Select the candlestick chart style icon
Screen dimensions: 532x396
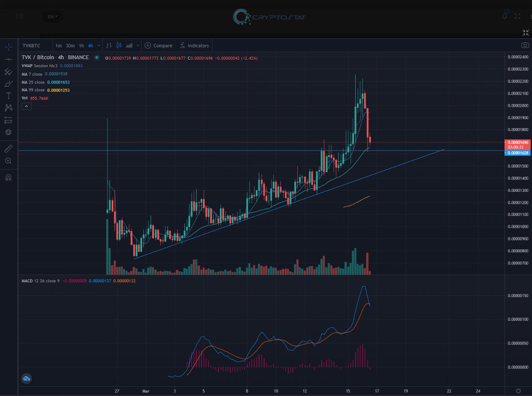click(119, 45)
